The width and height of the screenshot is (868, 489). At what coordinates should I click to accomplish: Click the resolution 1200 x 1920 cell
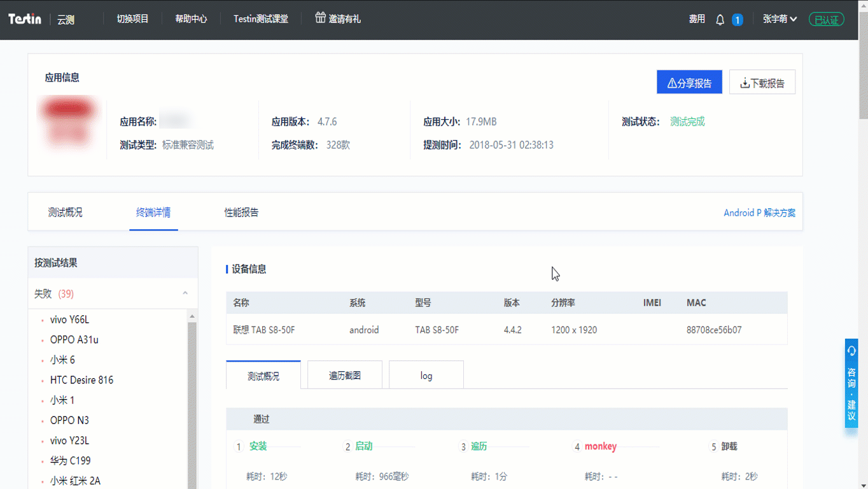coord(574,330)
